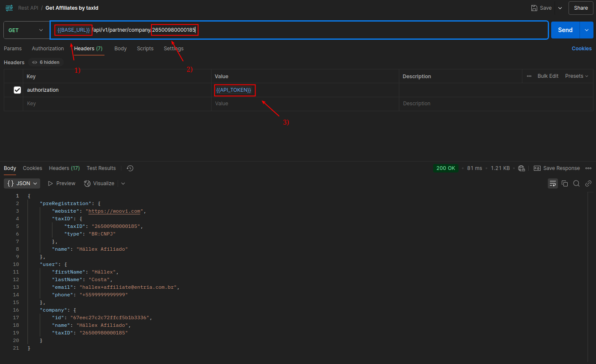Uncheck the authorization header checkbox

[x=17, y=90]
